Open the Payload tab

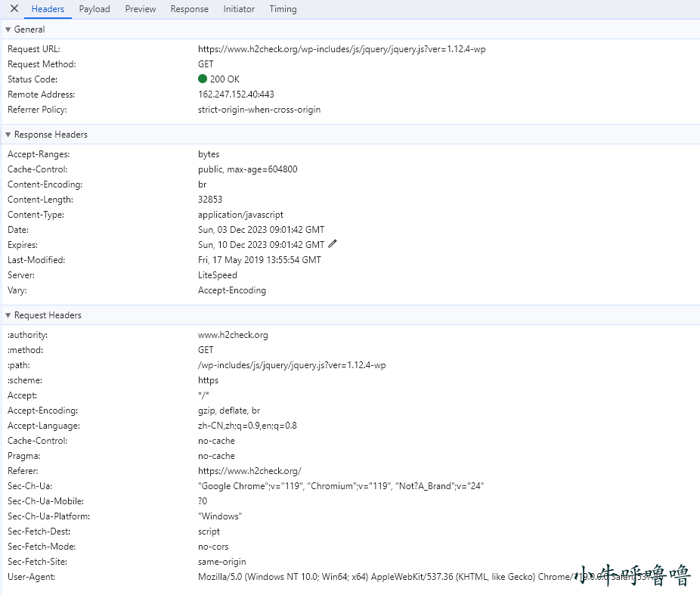(94, 9)
